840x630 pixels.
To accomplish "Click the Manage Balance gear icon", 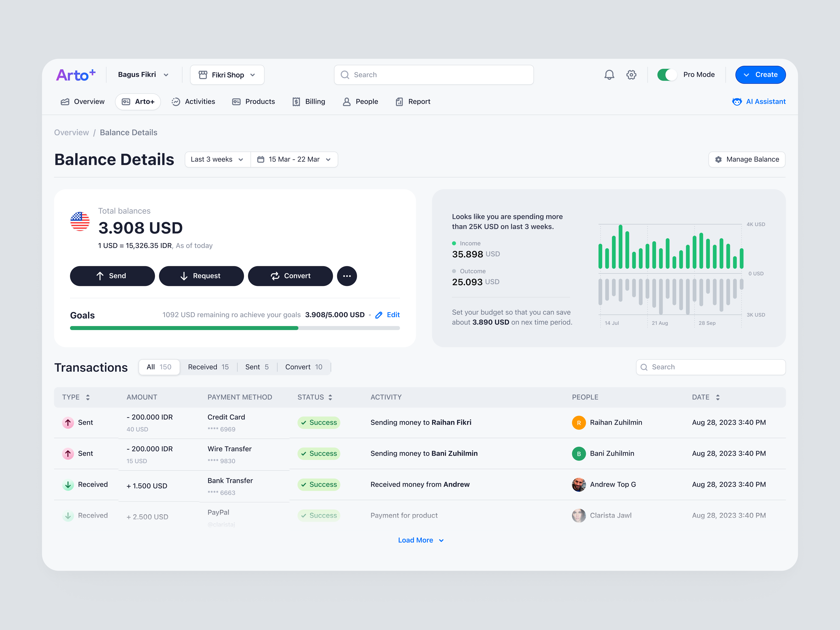I will click(x=719, y=159).
